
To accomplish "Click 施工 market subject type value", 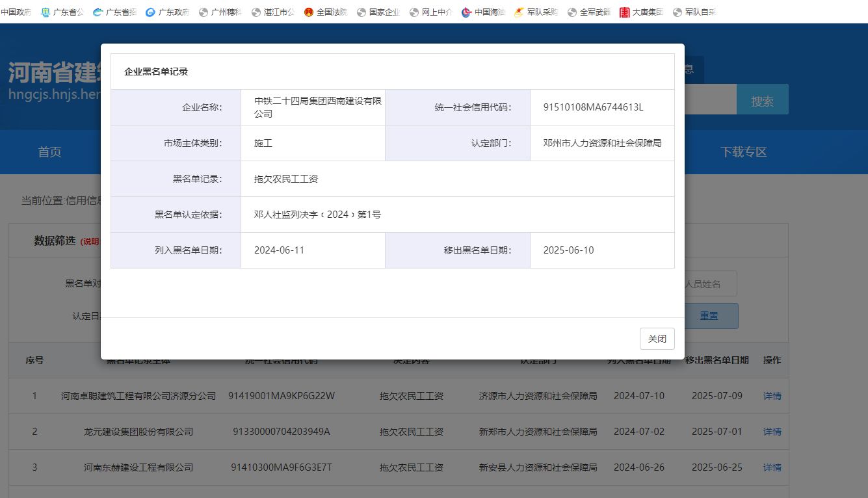I will pos(263,143).
